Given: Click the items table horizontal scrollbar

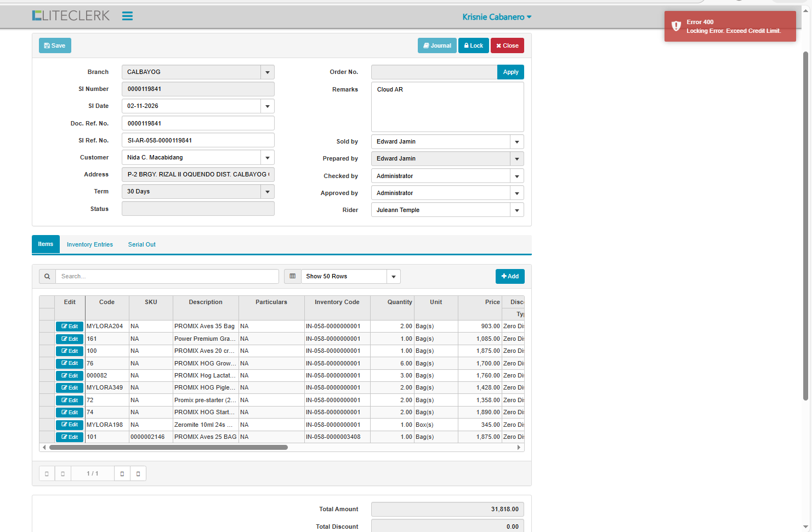Looking at the screenshot, I should [x=168, y=448].
